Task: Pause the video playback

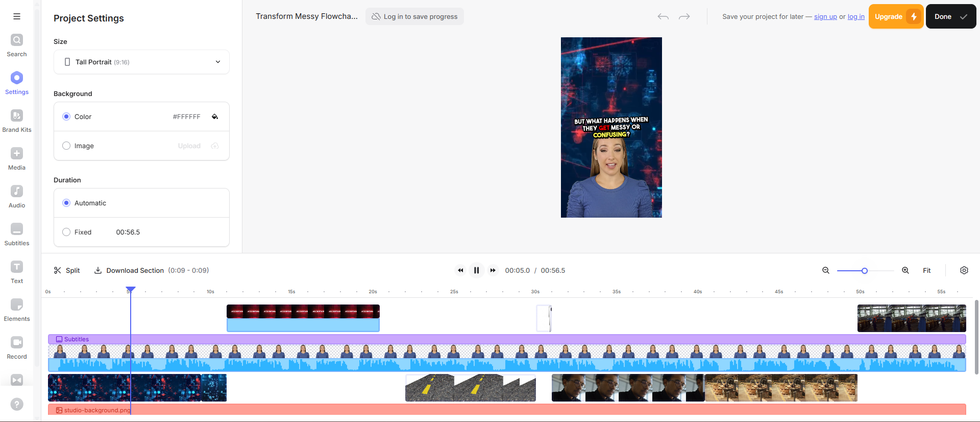Action: point(476,270)
